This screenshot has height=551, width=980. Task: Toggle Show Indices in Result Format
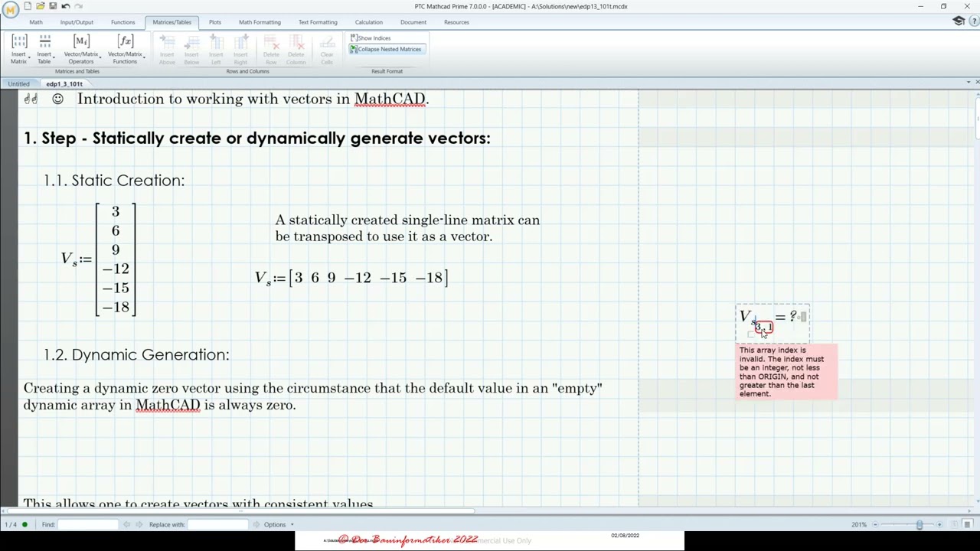coord(371,38)
